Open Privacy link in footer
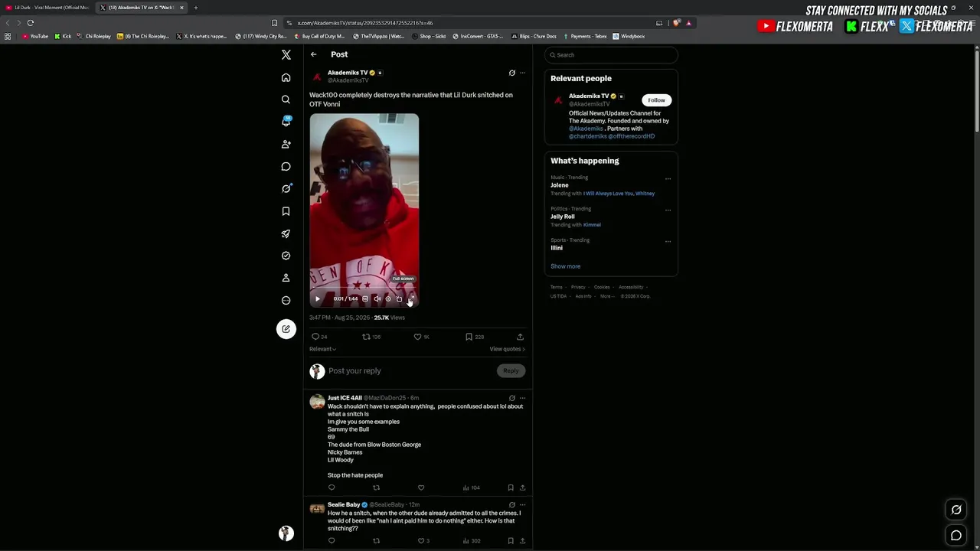Image resolution: width=980 pixels, height=551 pixels. tap(578, 287)
